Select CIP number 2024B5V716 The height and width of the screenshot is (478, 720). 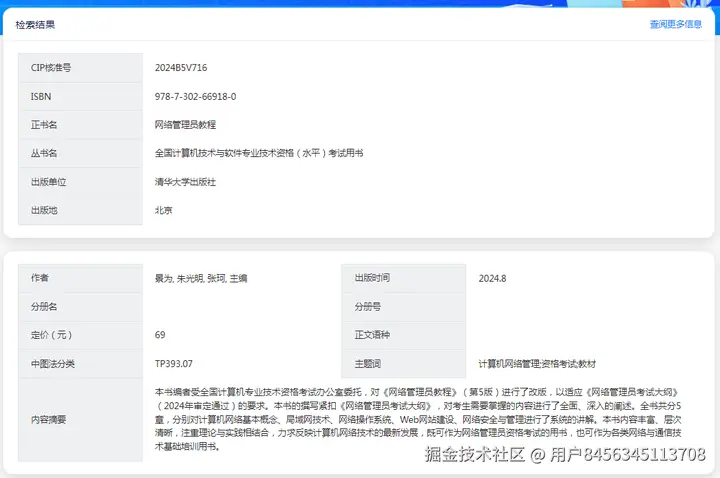[181, 68]
